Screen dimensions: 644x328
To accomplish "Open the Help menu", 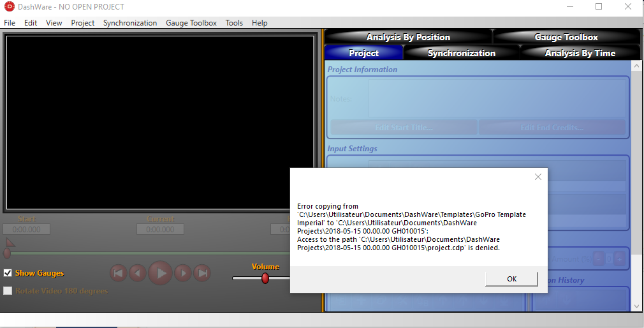I will tap(260, 23).
